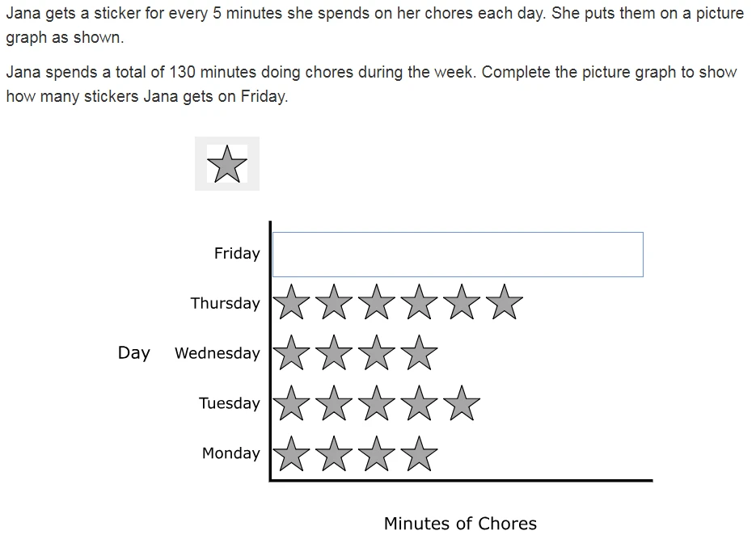Click the first star in Thursday row
Image resolution: width=756 pixels, height=535 pixels.
coord(291,301)
